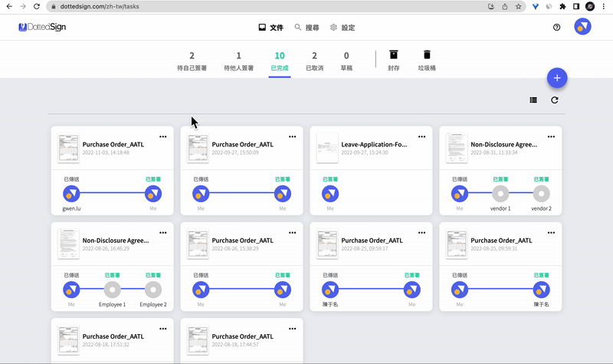Bookmark this page with star icon
This screenshot has height=364, width=613.
coord(519,6)
